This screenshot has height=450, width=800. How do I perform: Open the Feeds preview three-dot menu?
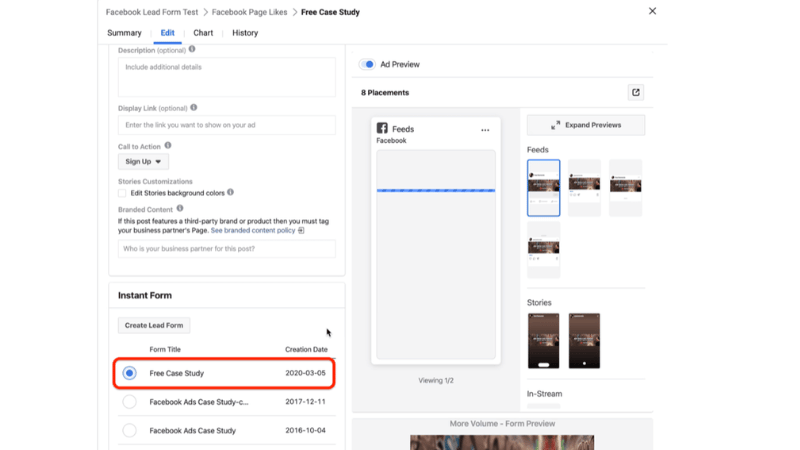(x=485, y=130)
